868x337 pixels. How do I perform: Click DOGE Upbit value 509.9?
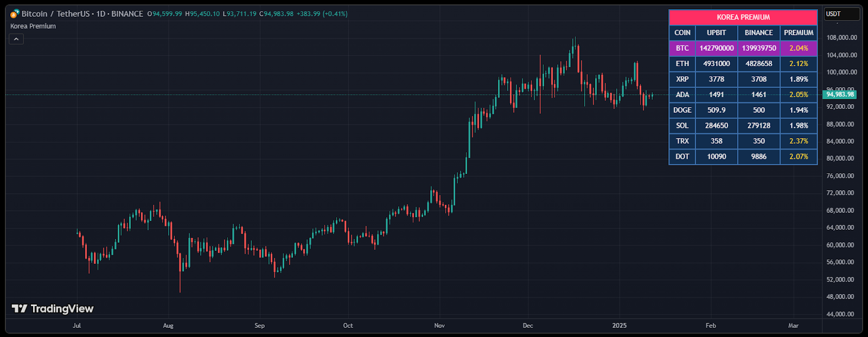717,110
